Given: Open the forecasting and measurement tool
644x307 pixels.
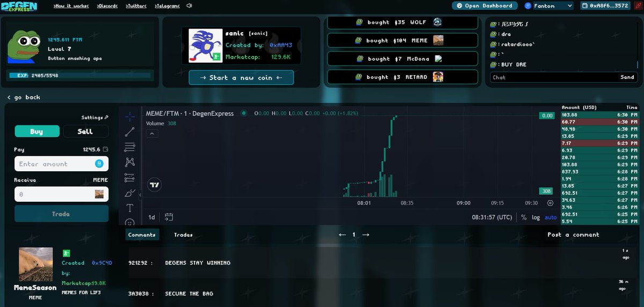Looking at the screenshot, I should 129,177.
